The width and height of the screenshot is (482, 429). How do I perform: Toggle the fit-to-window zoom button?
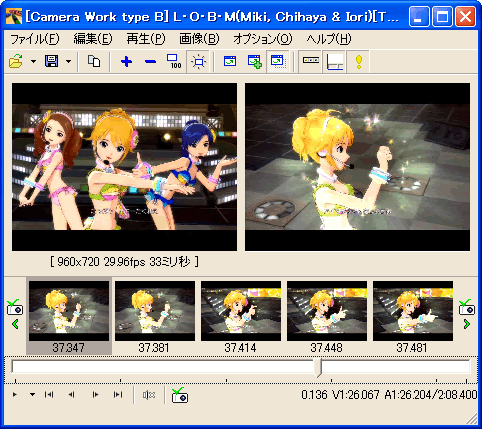pyautogui.click(x=198, y=61)
